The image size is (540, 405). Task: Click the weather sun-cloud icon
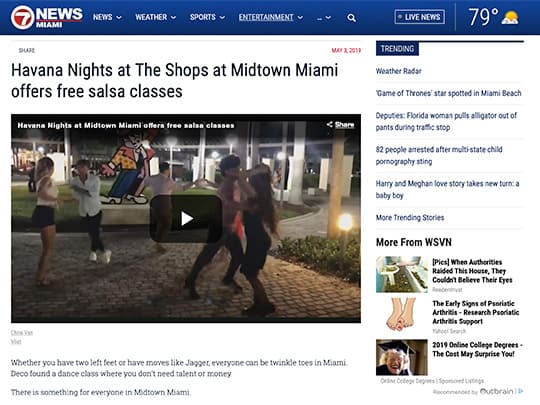[x=510, y=17]
